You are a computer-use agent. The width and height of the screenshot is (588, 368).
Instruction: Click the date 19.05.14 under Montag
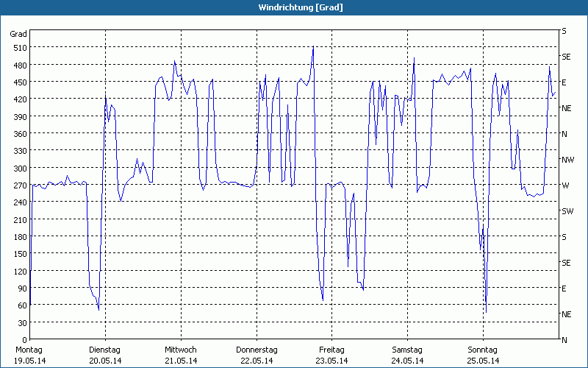(x=29, y=361)
